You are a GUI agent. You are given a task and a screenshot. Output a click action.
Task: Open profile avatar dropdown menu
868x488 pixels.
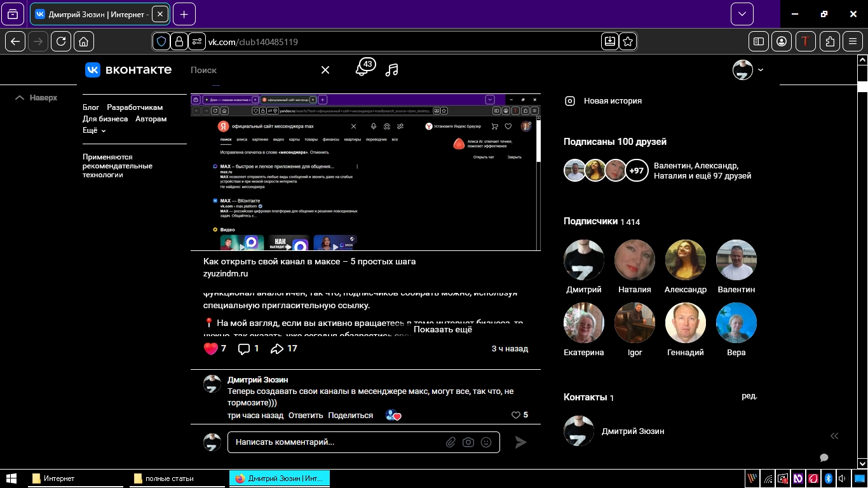[748, 70]
